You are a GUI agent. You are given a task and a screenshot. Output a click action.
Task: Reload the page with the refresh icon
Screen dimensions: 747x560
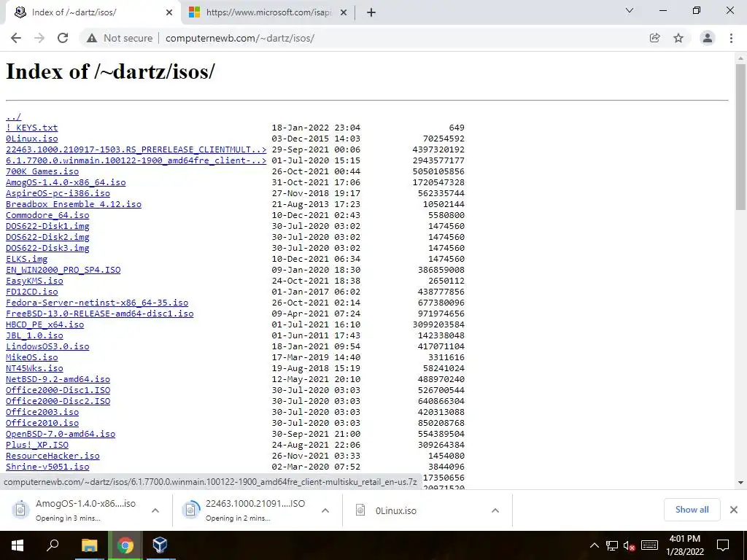63,38
